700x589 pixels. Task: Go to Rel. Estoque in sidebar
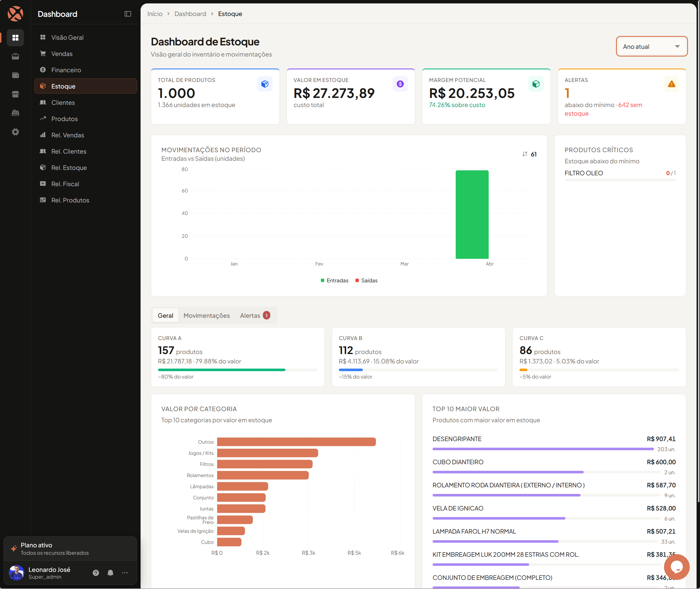69,168
